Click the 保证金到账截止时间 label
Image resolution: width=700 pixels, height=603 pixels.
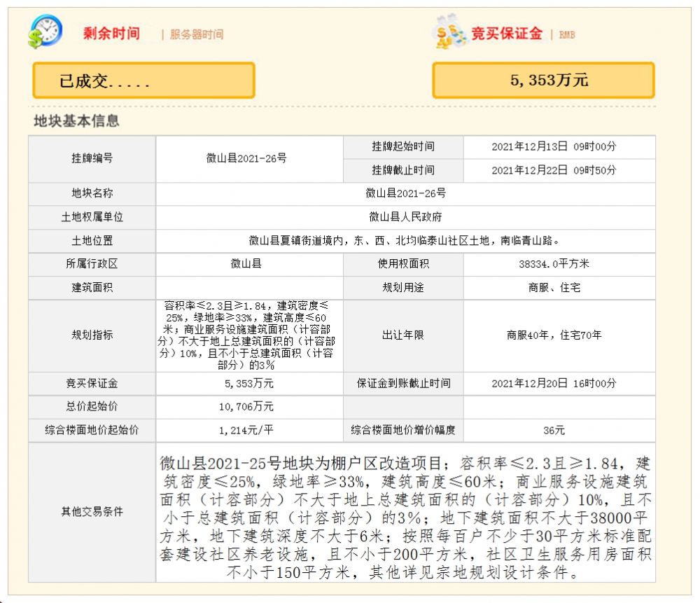[x=403, y=383]
